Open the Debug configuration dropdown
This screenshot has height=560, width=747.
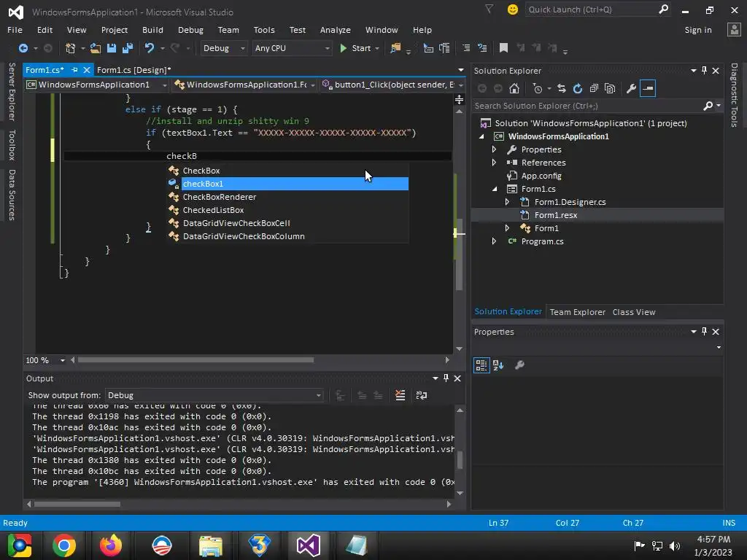pyautogui.click(x=242, y=48)
